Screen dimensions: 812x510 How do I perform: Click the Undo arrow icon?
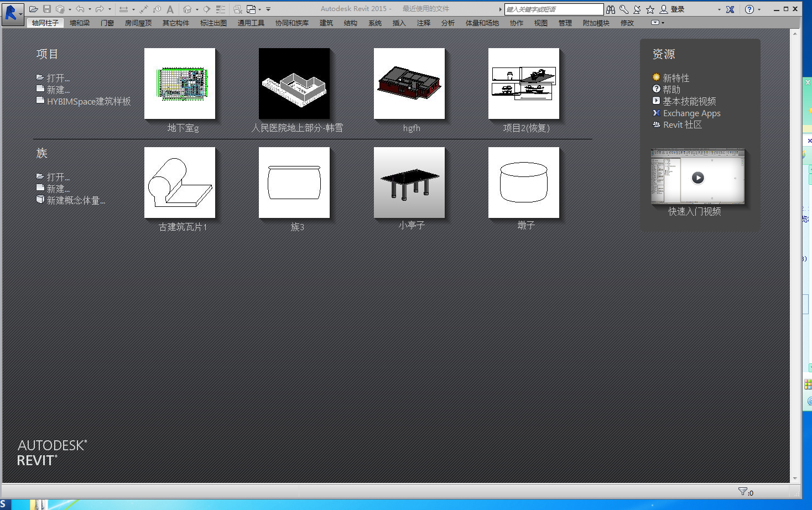[80, 9]
